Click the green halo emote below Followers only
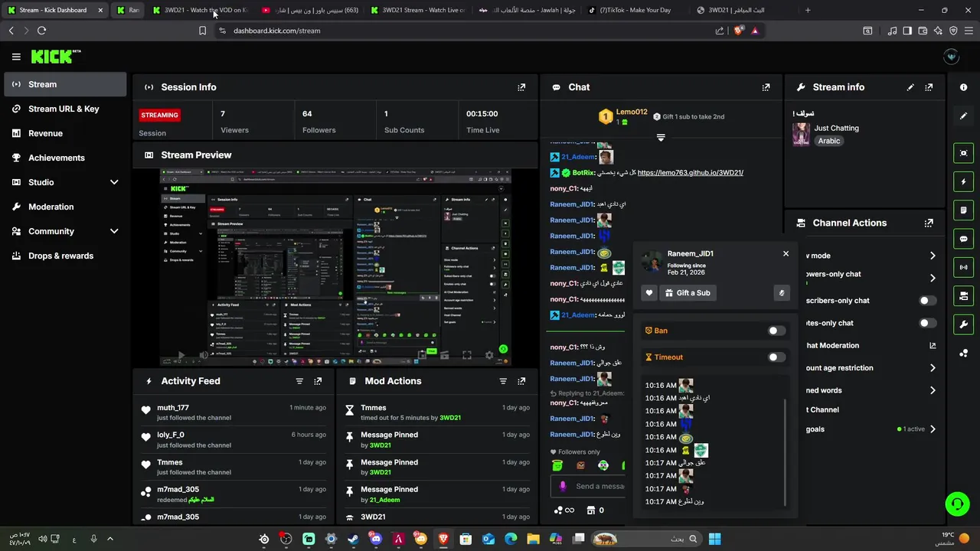The image size is (980, 551). pos(557,465)
